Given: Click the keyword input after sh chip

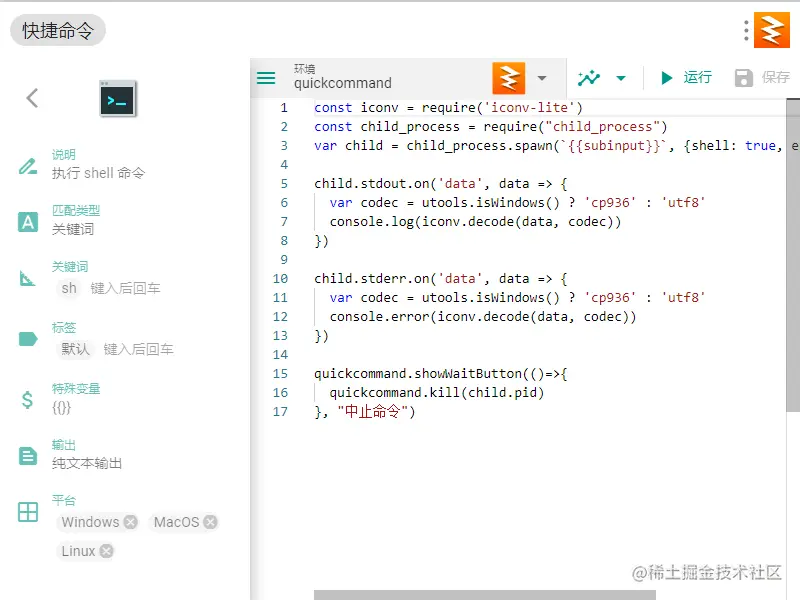Looking at the screenshot, I should point(125,289).
